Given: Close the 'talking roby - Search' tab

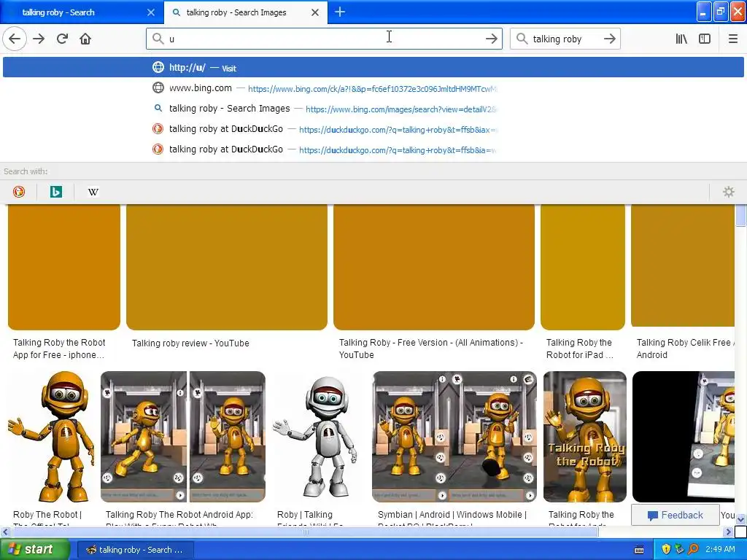Looking at the screenshot, I should [x=150, y=12].
